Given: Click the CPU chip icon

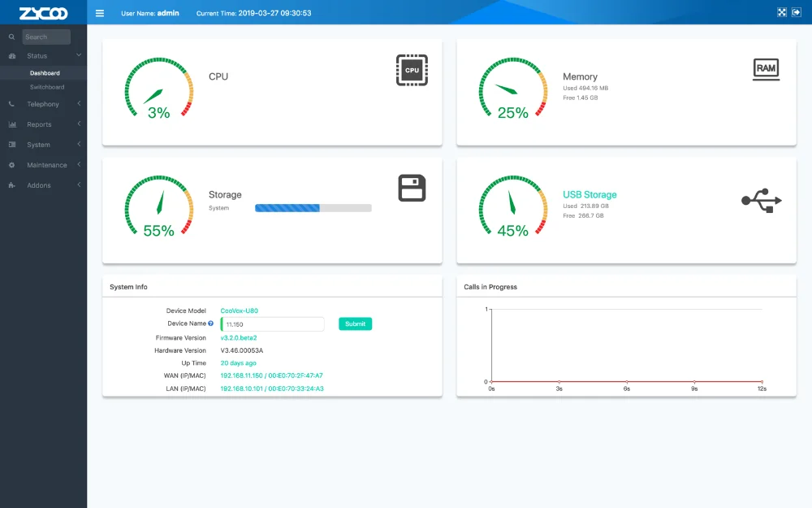Looking at the screenshot, I should [412, 70].
